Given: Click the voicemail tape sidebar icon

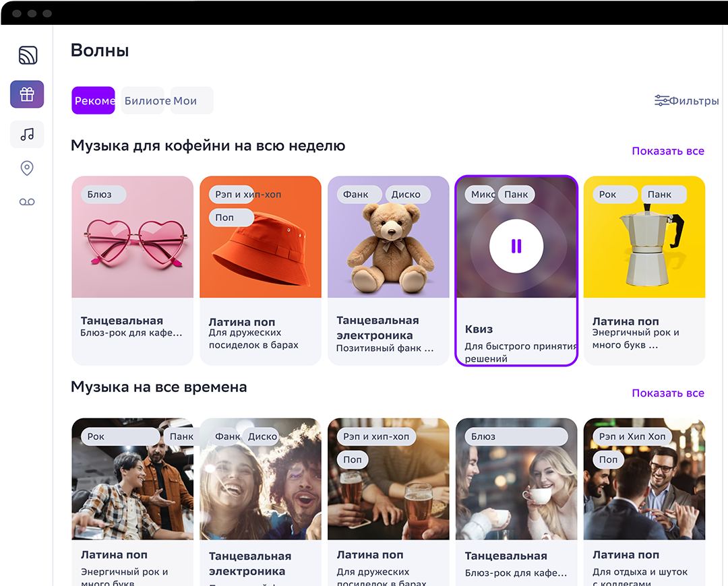Looking at the screenshot, I should click(27, 202).
